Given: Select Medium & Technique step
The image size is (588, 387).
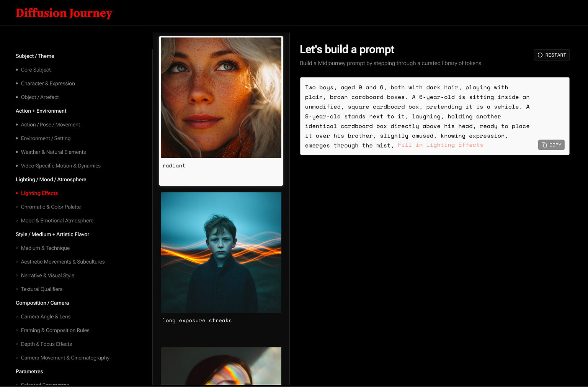Looking at the screenshot, I should (x=46, y=248).
